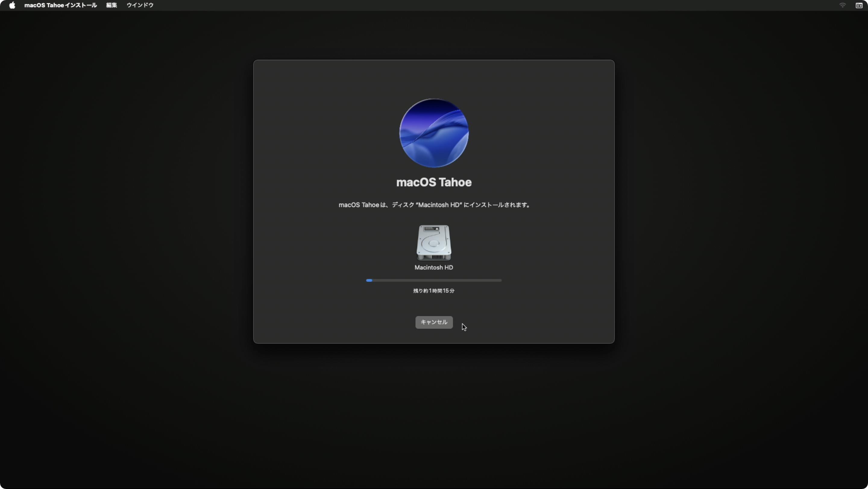Open the keyboard input source menu
This screenshot has height=489, width=868.
point(859,5)
